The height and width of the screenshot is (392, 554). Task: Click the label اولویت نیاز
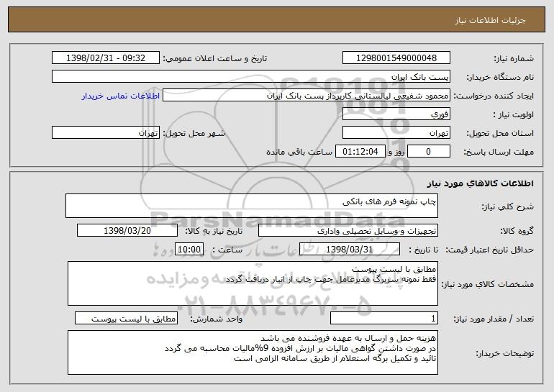coord(514,115)
